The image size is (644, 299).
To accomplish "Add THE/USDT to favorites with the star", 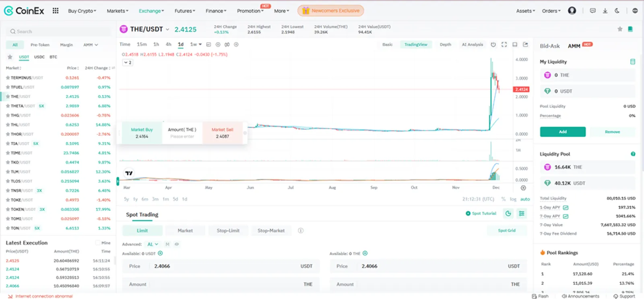I will (620, 29).
